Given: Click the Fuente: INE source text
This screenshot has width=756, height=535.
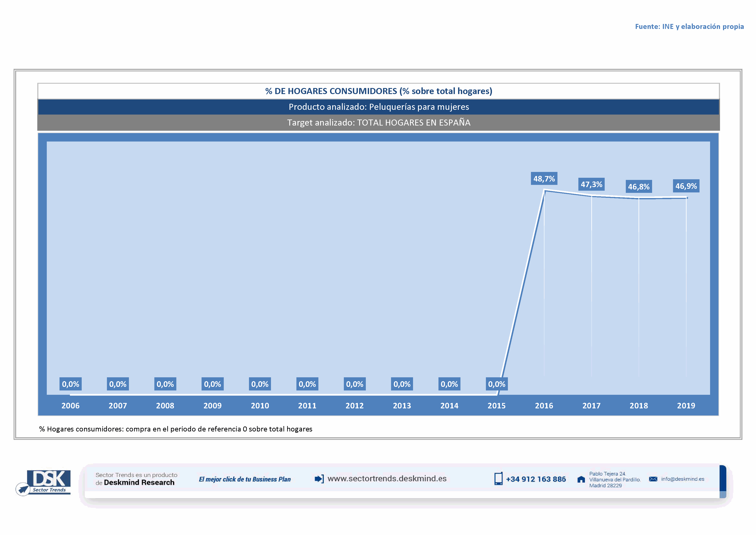Looking at the screenshot, I should click(689, 26).
